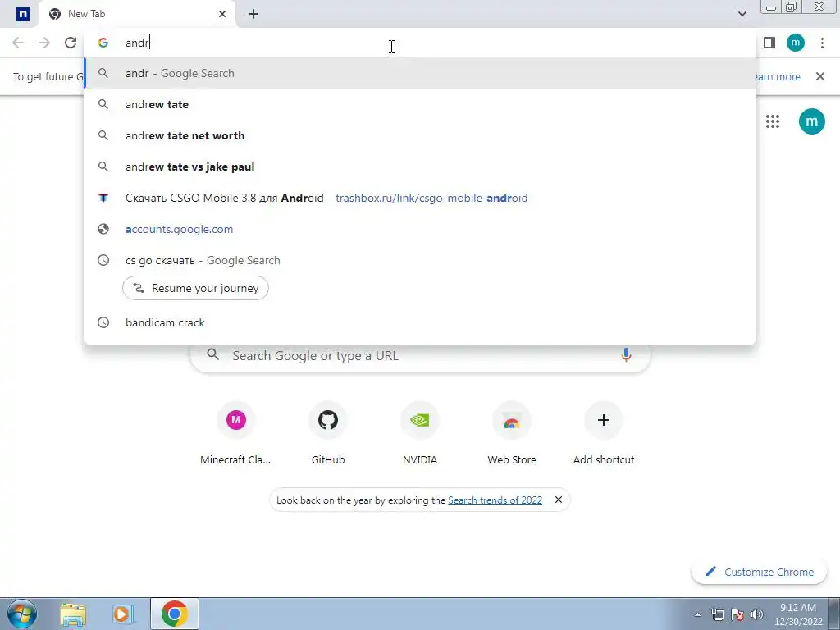Click the network icon in the system tray
This screenshot has height=630, width=840.
tap(717, 614)
